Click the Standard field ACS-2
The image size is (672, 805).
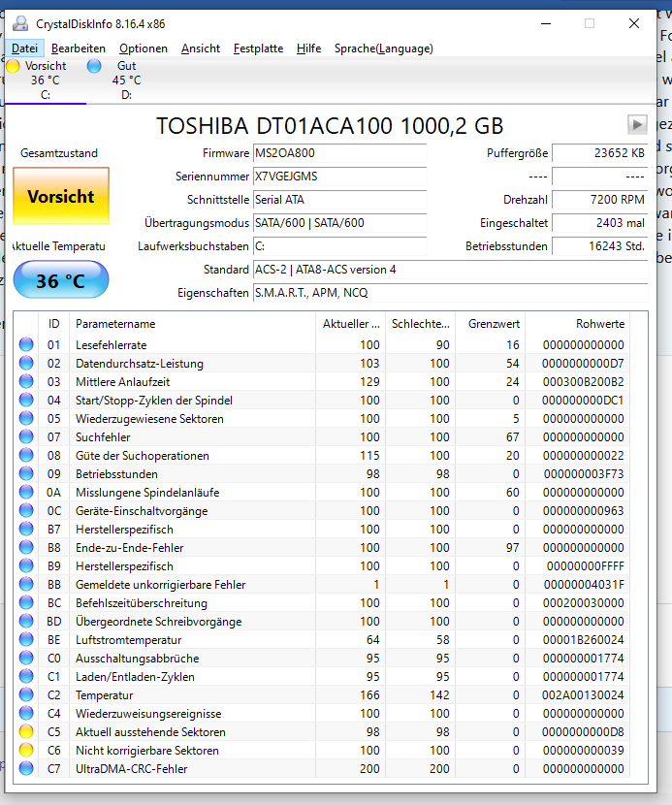coord(451,270)
